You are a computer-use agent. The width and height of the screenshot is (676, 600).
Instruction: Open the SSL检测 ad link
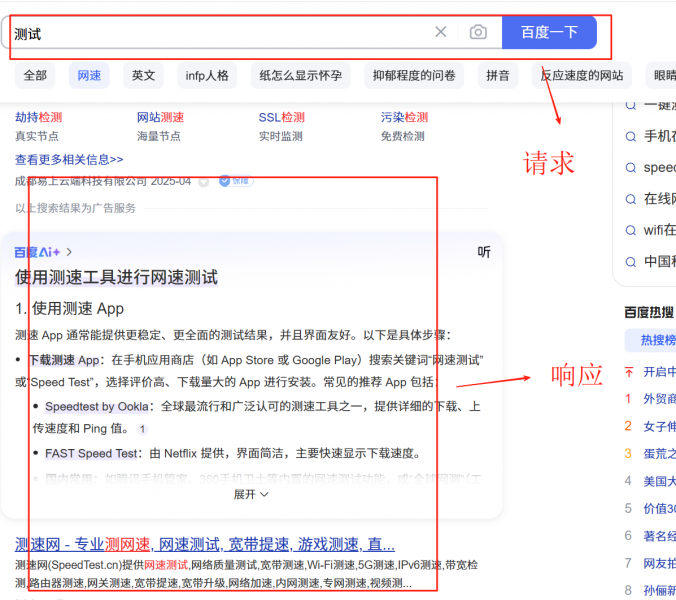282,117
